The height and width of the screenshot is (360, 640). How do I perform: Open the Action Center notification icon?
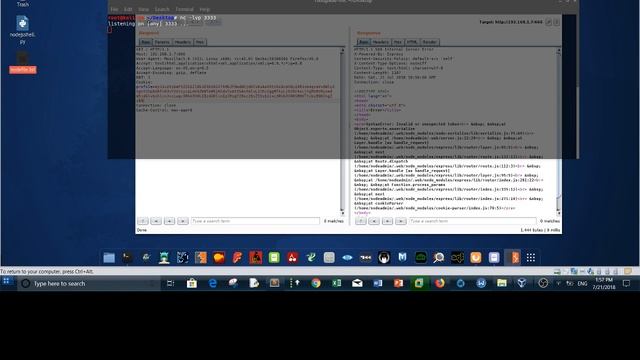tap(627, 283)
